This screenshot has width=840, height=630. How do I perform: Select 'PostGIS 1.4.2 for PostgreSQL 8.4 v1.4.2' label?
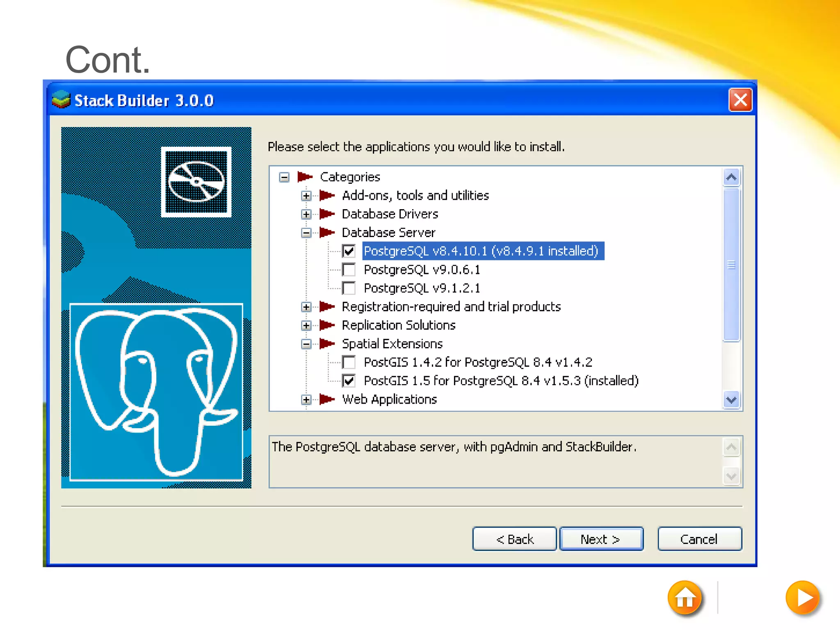[478, 362]
